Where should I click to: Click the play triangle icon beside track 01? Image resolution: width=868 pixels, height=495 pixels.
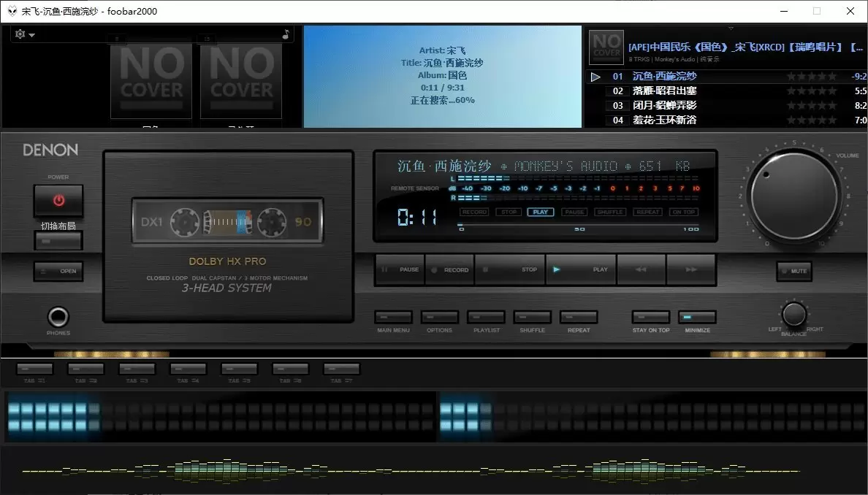click(x=595, y=77)
